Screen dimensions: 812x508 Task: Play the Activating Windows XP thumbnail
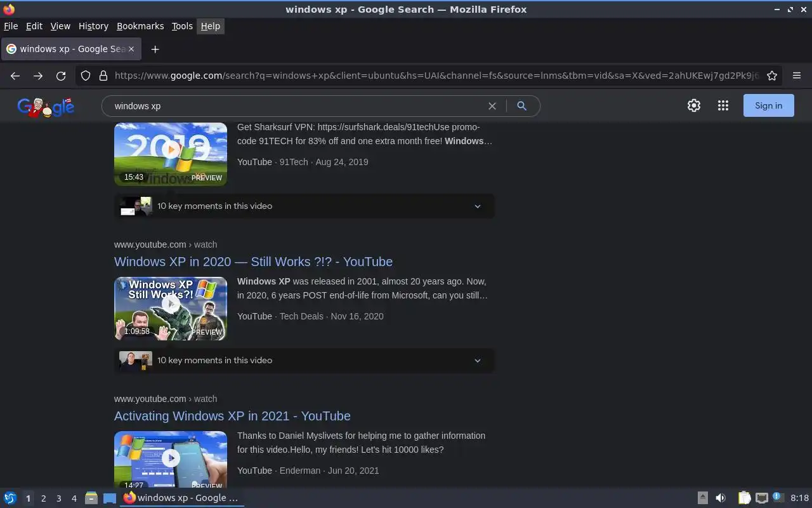(171, 459)
